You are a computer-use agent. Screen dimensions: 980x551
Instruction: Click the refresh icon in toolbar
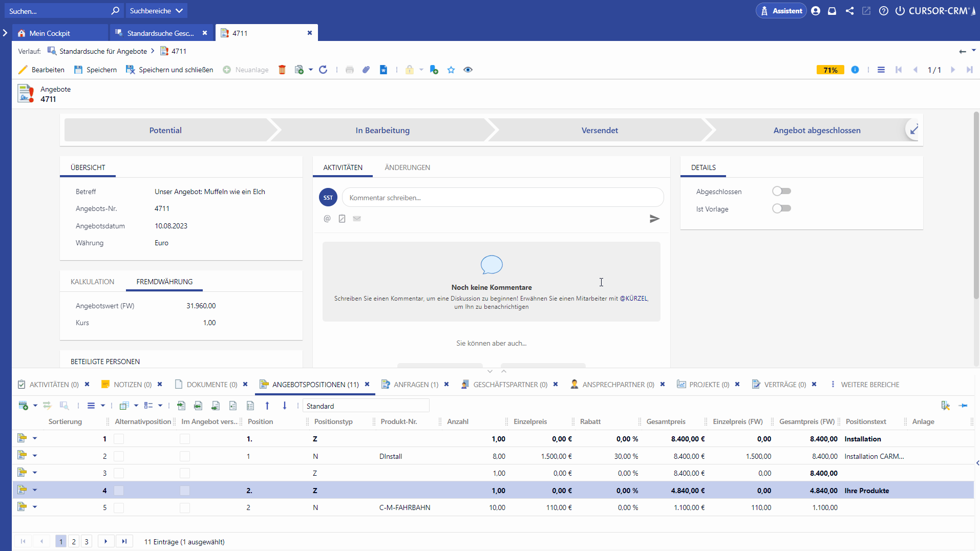point(323,70)
